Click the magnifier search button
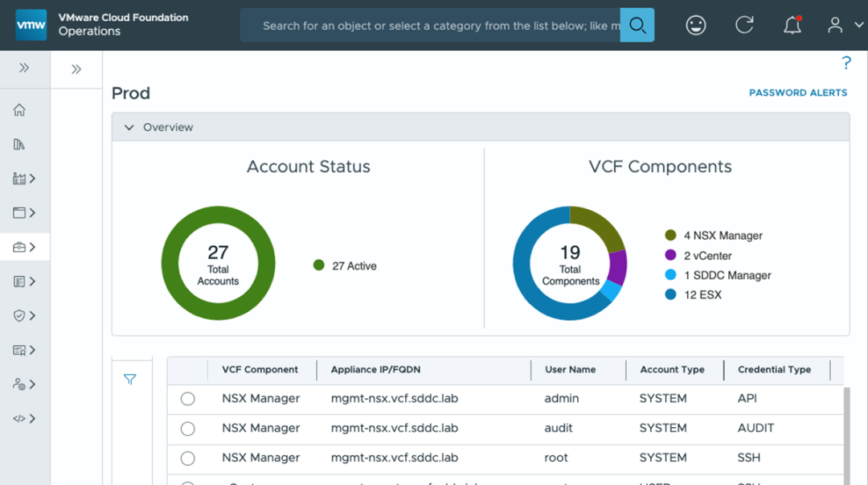The width and height of the screenshot is (868, 485). coord(637,26)
